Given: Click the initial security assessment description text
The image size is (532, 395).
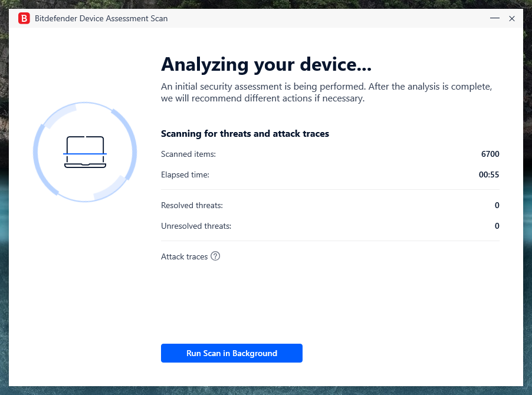Looking at the screenshot, I should tap(326, 93).
